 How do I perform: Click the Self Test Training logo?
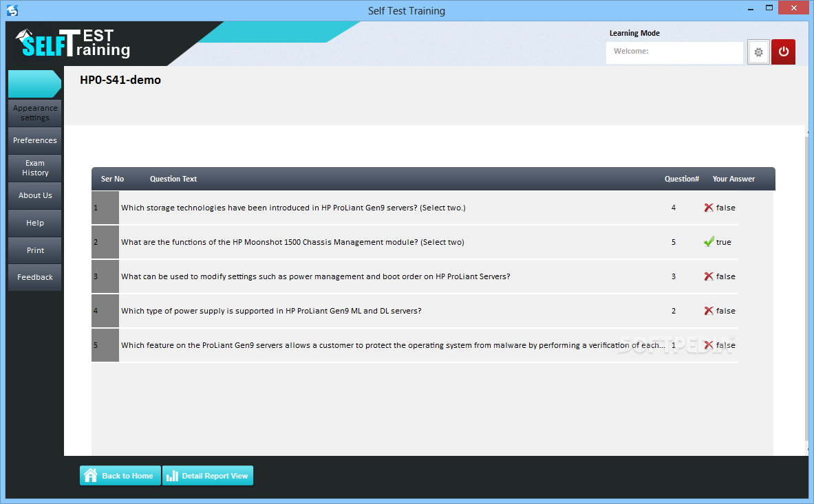point(73,43)
